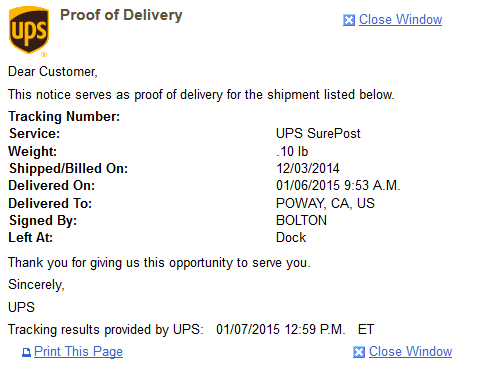
Task: Click the printer icon near Print This Page
Action: [26, 352]
